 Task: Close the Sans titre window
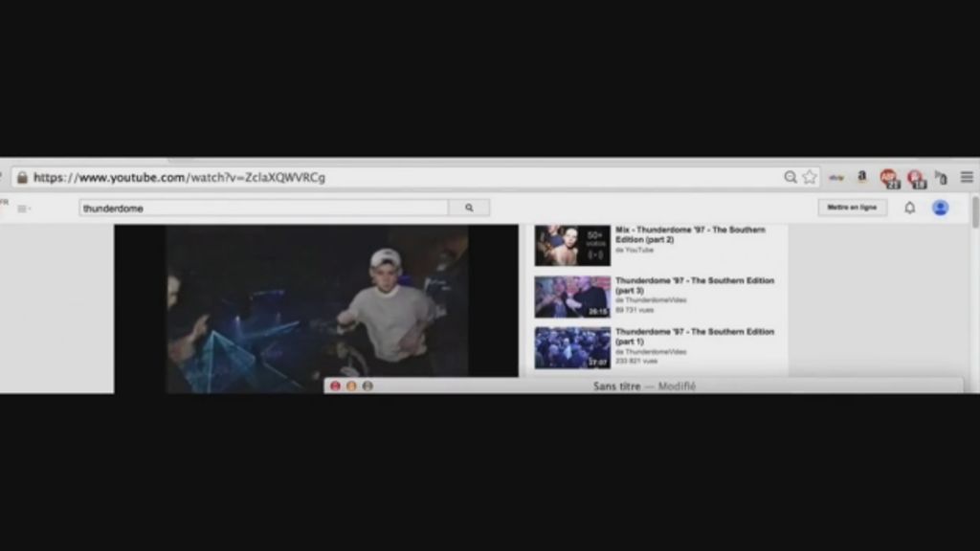(x=335, y=386)
